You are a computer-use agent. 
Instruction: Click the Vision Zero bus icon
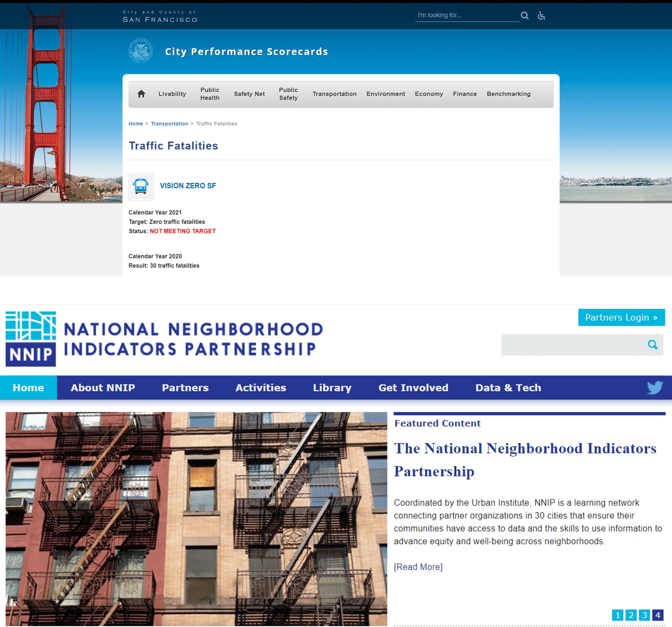click(141, 187)
